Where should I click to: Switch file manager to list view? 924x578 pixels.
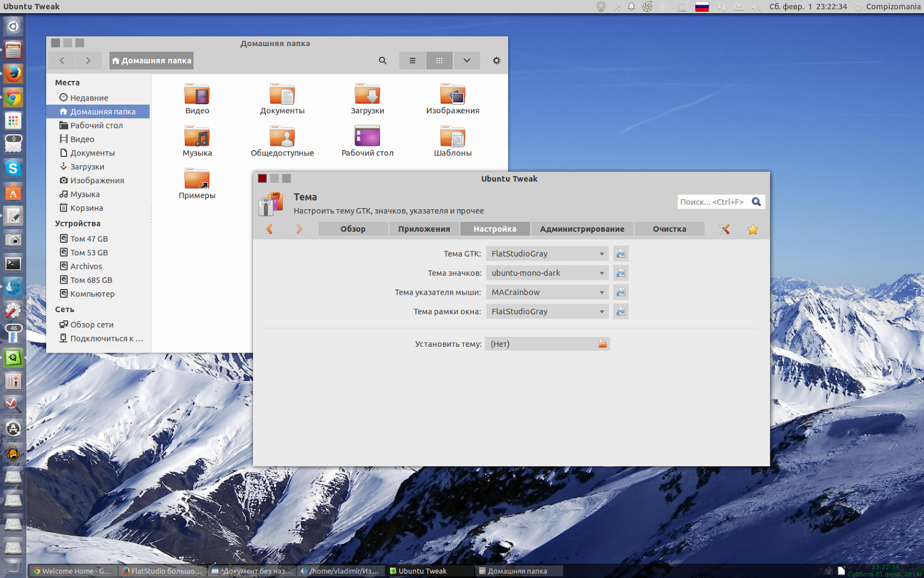click(x=412, y=61)
